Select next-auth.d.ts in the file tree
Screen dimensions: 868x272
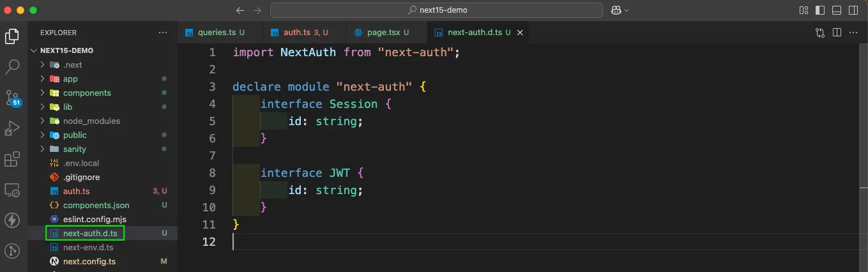(90, 233)
